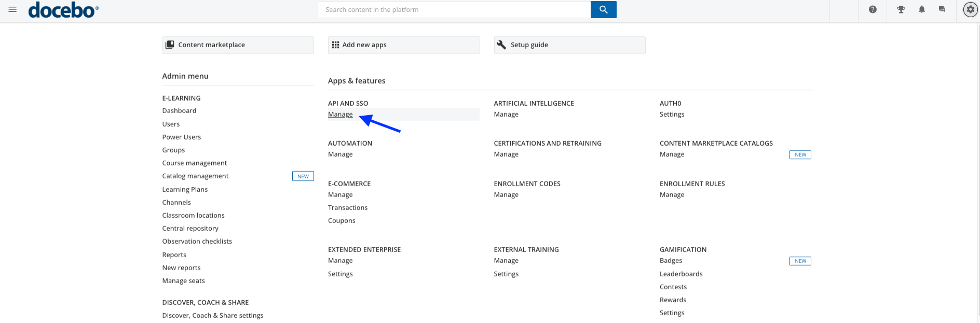Open Users in Admin menu

[x=171, y=124]
